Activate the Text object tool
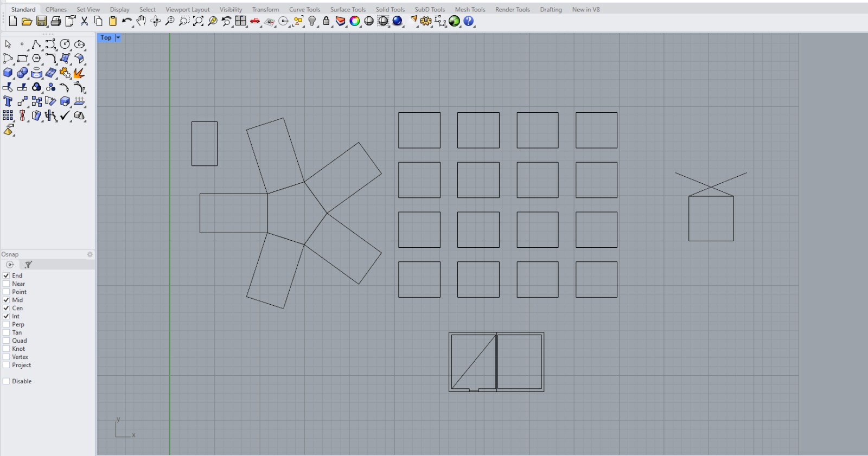868x456 pixels. pyautogui.click(x=8, y=101)
